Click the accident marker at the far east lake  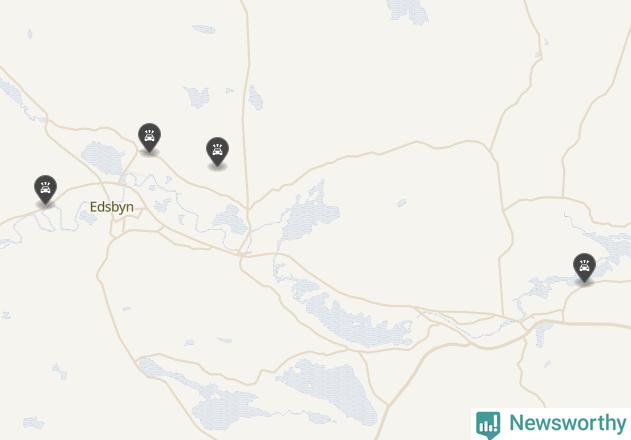pos(584,268)
